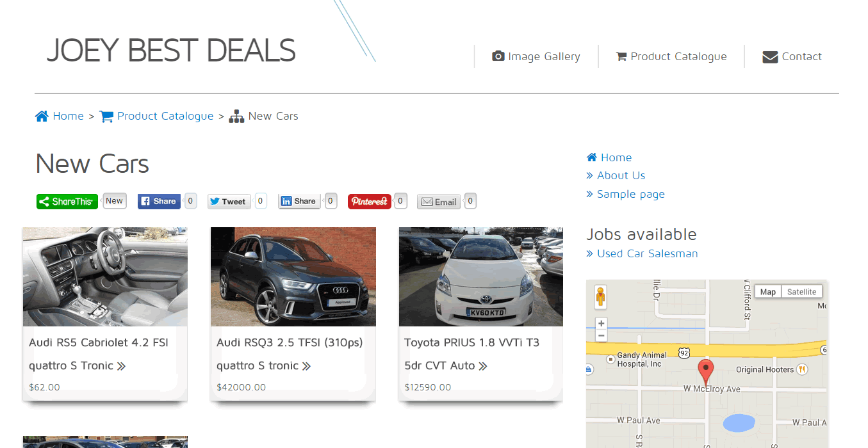Click the envelope icon beside Contact
868x448 pixels.
click(x=770, y=57)
